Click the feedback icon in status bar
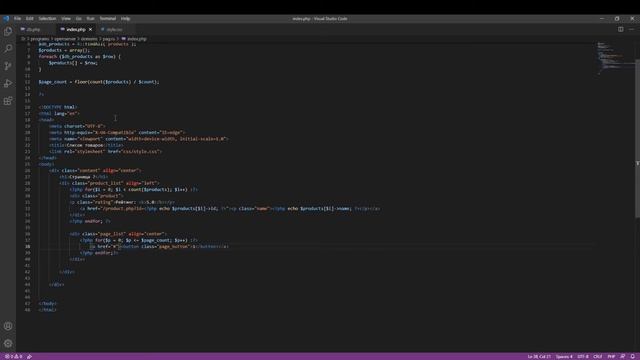This screenshot has height=360, width=640. 622,356
